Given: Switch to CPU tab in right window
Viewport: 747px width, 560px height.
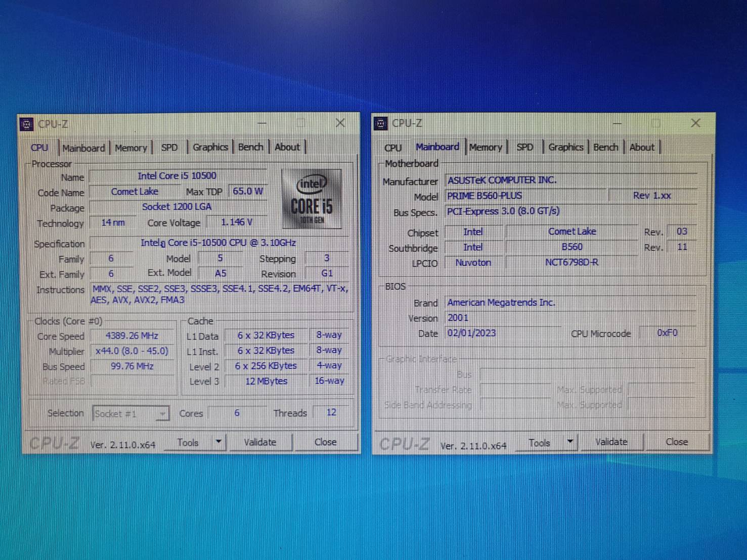Looking at the screenshot, I should click(x=393, y=148).
